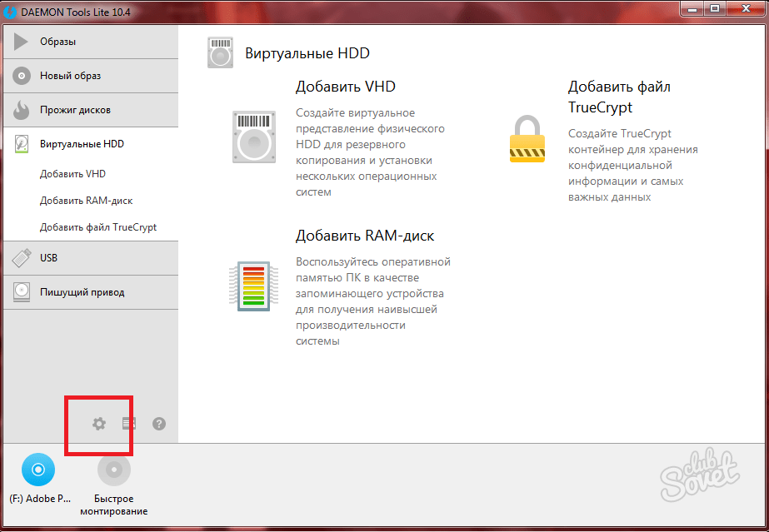Click the VHD description starting with Создайте виртуальное
Screen dimensions: 769x532
point(370,152)
